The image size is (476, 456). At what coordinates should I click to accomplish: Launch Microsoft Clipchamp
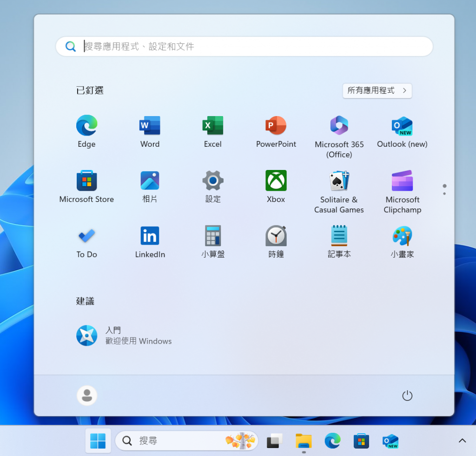click(x=402, y=192)
